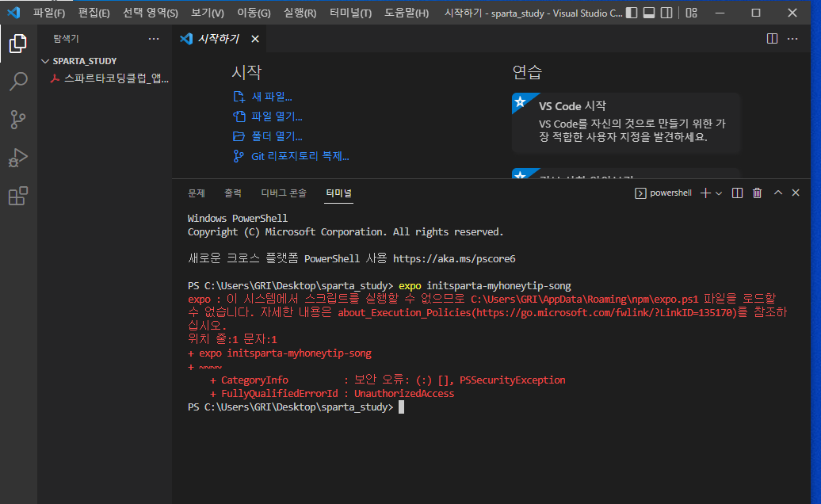Open 보기(V) menu

208,13
